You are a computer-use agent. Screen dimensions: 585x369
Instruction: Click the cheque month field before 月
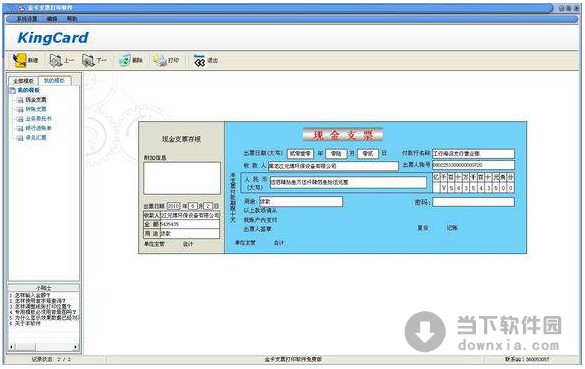(336, 154)
